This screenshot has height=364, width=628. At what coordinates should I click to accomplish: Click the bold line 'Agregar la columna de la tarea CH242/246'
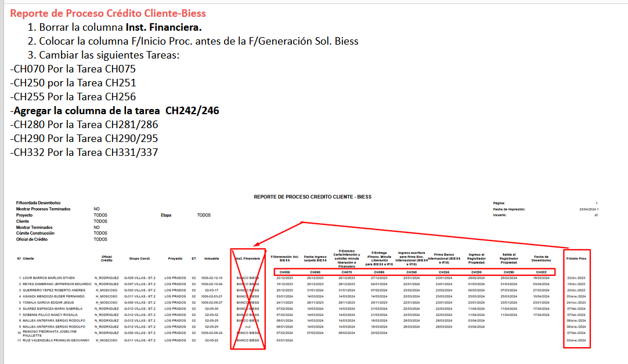tap(115, 110)
